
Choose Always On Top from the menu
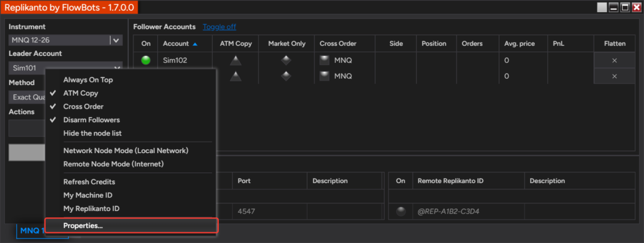[x=131, y=80]
